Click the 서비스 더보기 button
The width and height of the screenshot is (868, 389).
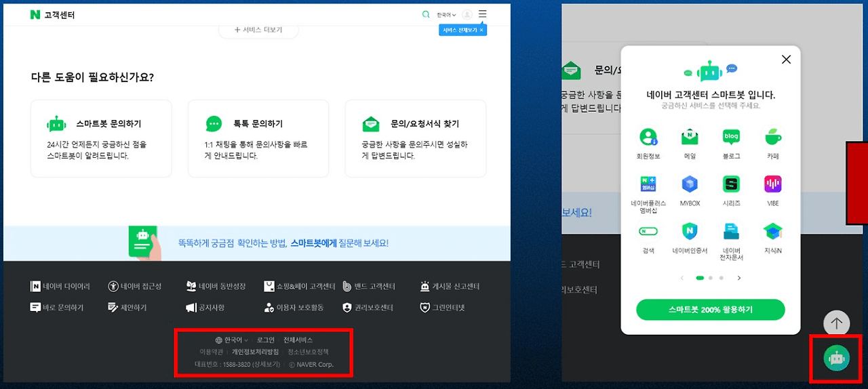coord(258,30)
